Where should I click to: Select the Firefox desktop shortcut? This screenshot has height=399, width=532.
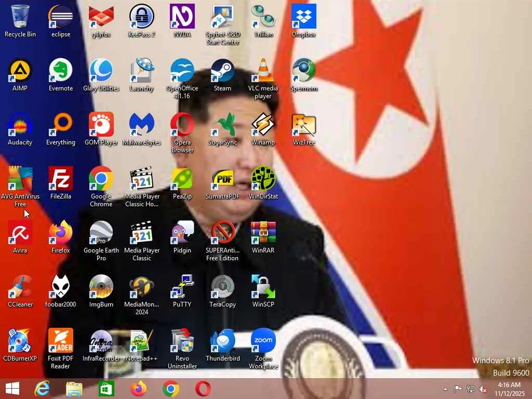61,237
